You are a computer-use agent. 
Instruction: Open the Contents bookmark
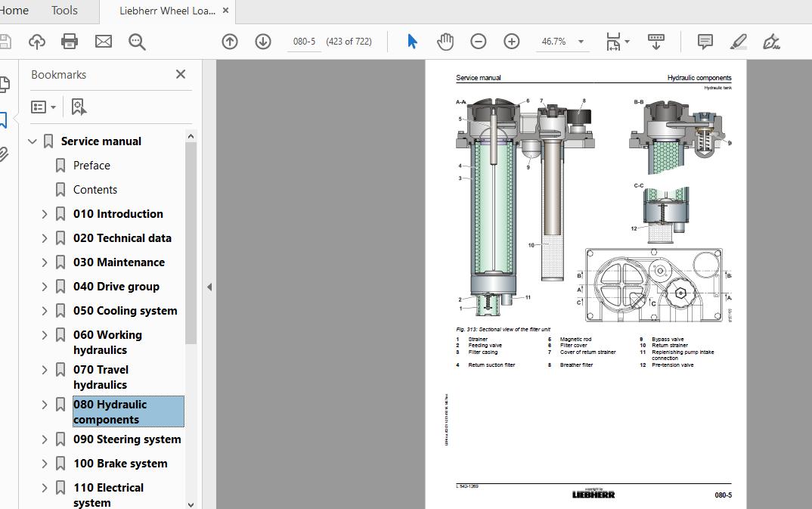[95, 190]
